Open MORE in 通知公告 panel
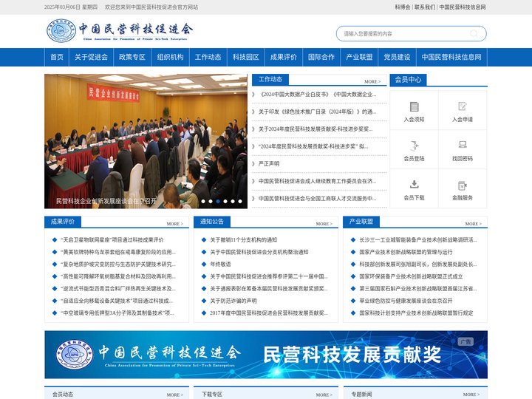This screenshot has width=532, height=399. pyautogui.click(x=324, y=224)
